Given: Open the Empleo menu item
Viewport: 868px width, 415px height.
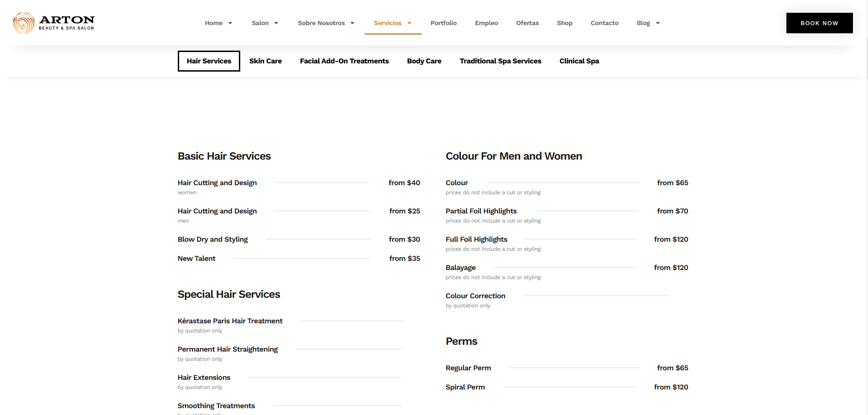Looking at the screenshot, I should click(486, 23).
